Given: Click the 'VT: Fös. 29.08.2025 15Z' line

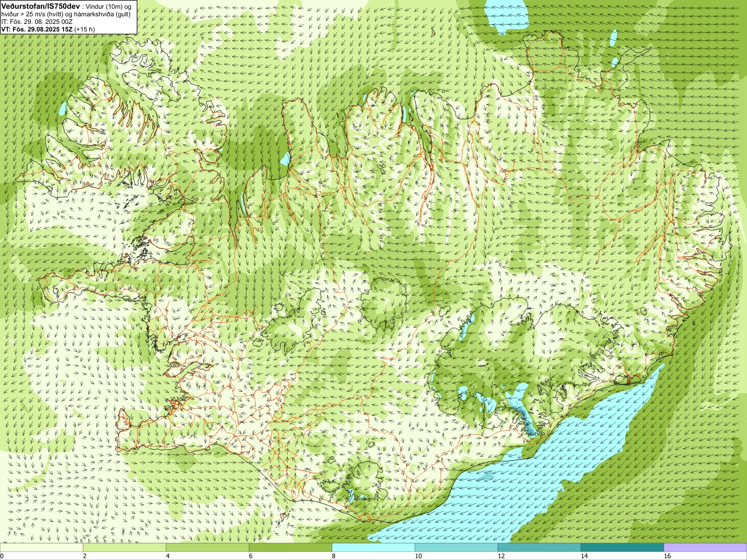Looking at the screenshot, I should pos(37,29).
